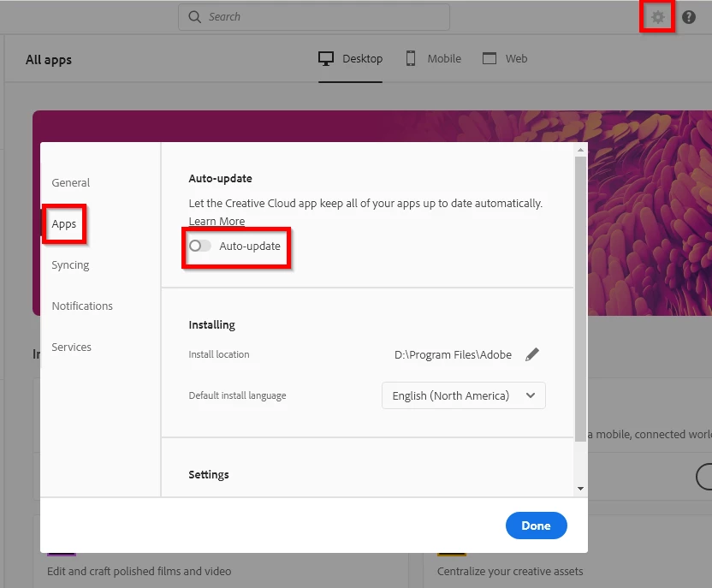Viewport: 712px width, 588px height.
Task: Click the Mobile phone icon
Action: (x=411, y=58)
